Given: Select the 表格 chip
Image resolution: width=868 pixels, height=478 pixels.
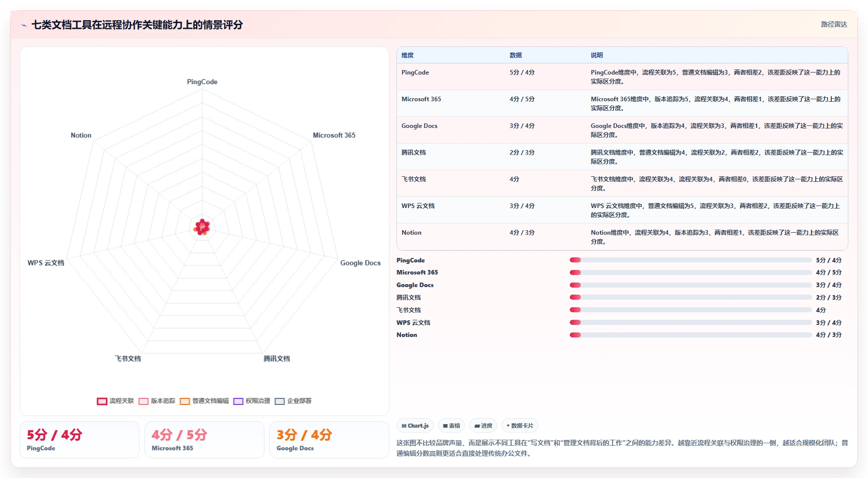Looking at the screenshot, I should [451, 426].
